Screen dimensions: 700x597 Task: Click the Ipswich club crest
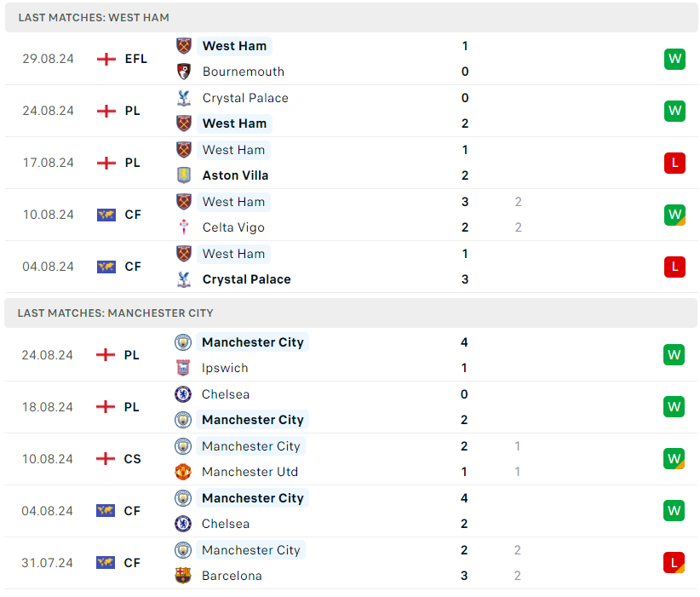click(x=183, y=368)
